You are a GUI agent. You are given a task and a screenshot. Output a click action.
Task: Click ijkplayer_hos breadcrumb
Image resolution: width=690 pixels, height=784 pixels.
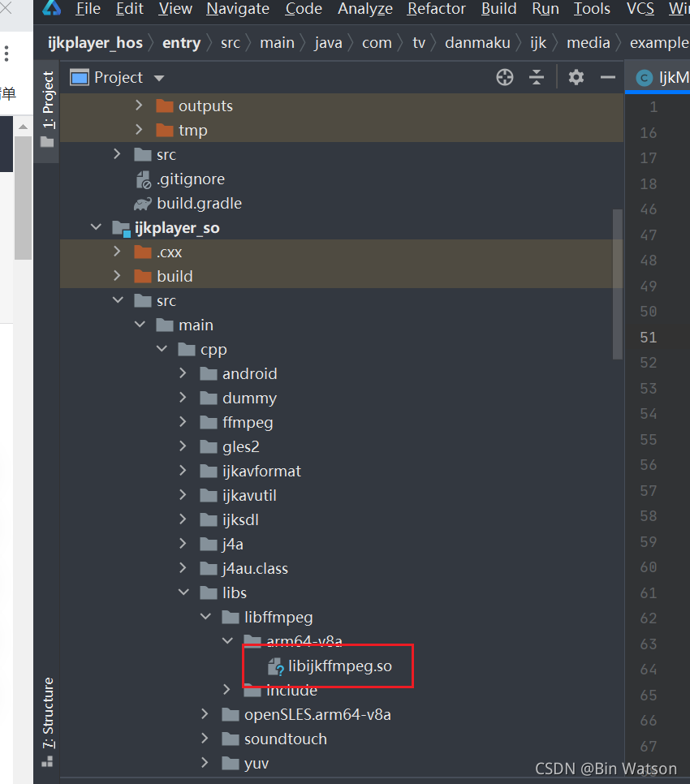[95, 43]
